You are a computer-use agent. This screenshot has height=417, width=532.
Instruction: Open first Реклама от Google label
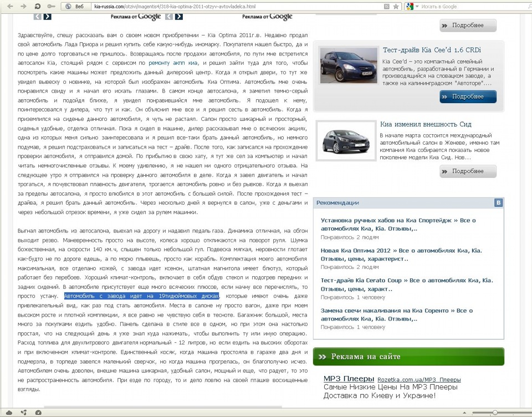click(136, 17)
